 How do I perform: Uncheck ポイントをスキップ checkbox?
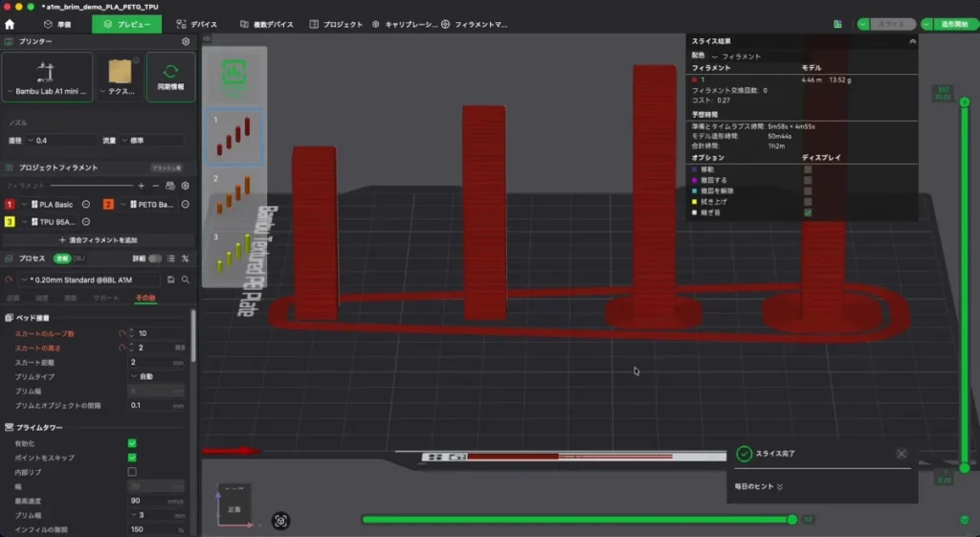pos(132,458)
